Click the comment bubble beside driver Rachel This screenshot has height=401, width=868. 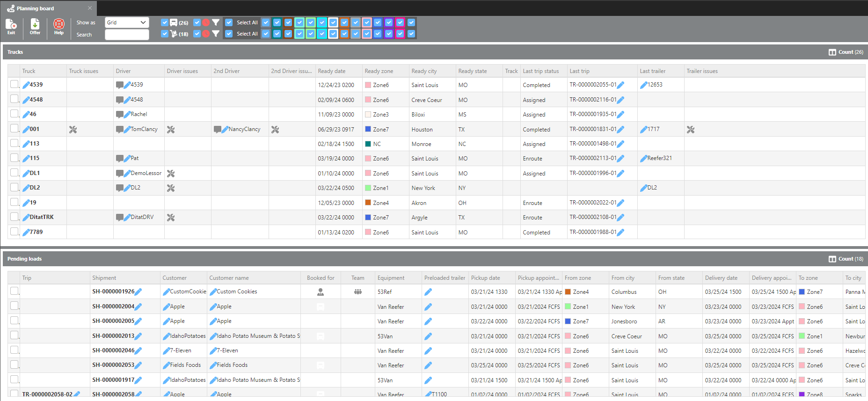120,115
